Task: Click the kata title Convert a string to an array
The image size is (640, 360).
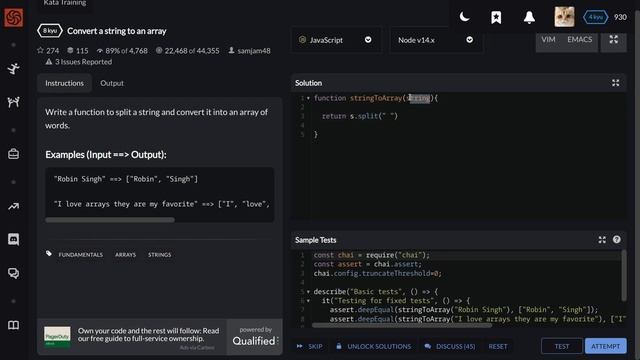Action: 117,31
